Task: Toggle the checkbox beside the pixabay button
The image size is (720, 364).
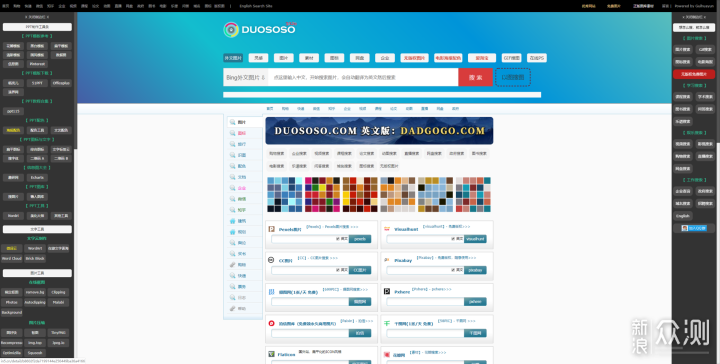Action: pyautogui.click(x=453, y=270)
